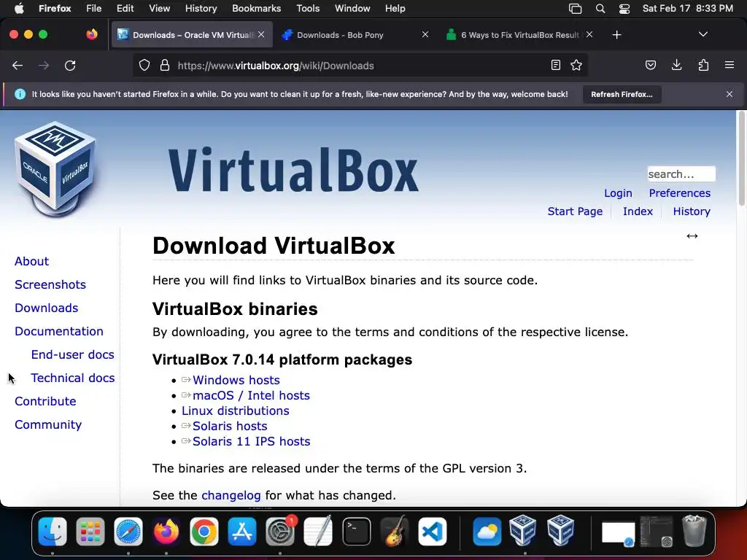Launch Visual Studio Code from Dock
Image resolution: width=747 pixels, height=560 pixels.
[x=433, y=532]
